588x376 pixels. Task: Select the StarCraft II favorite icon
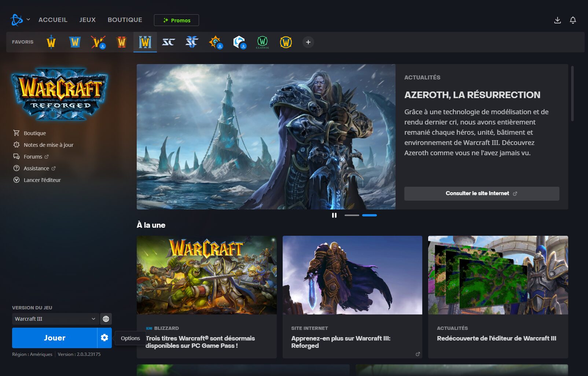[x=192, y=42]
